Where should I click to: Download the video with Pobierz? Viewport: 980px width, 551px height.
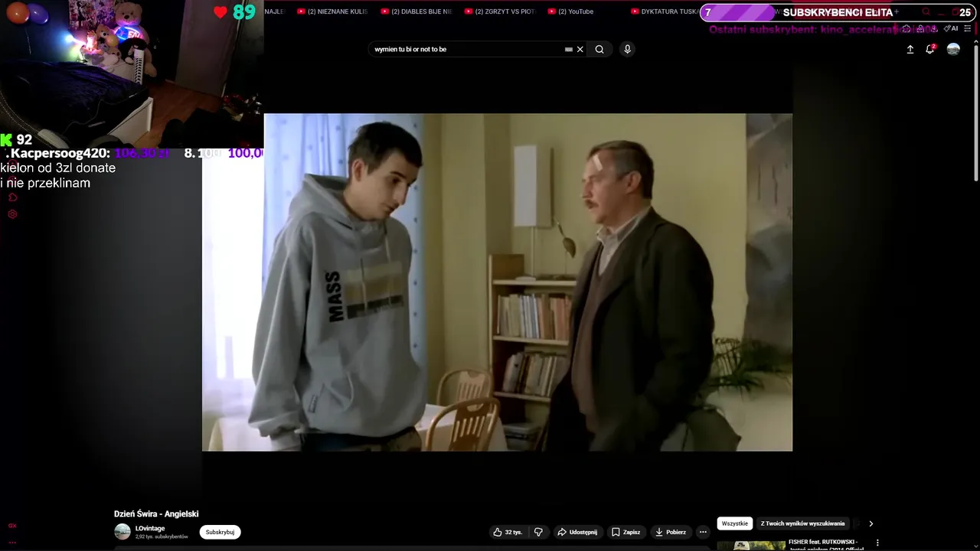[x=671, y=532]
